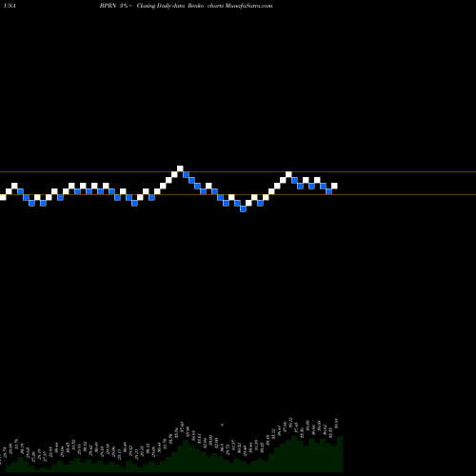Screen dimensions: 476x476
Task: Select the last white Renko brick at the right end
Action: pos(334,186)
